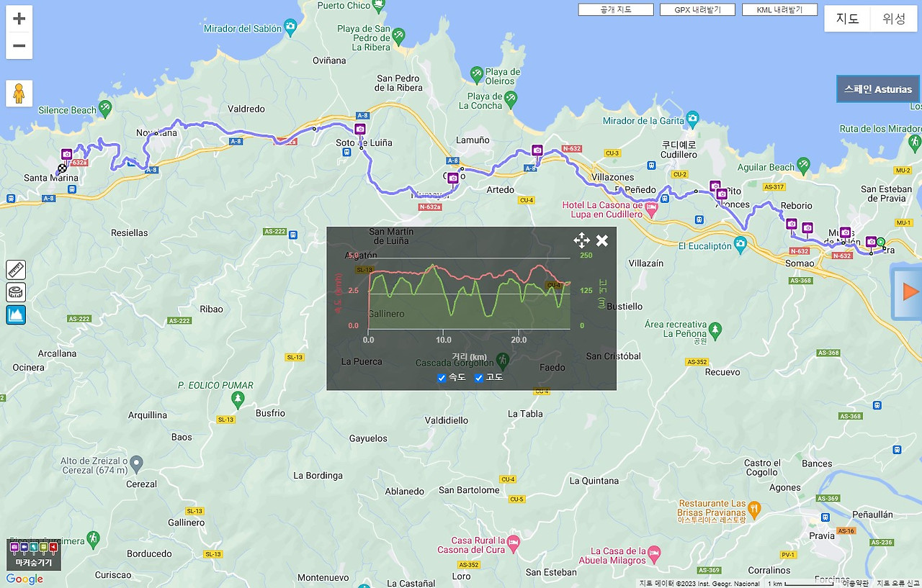
Task: Click Silence Beach pin
Action: [105, 109]
